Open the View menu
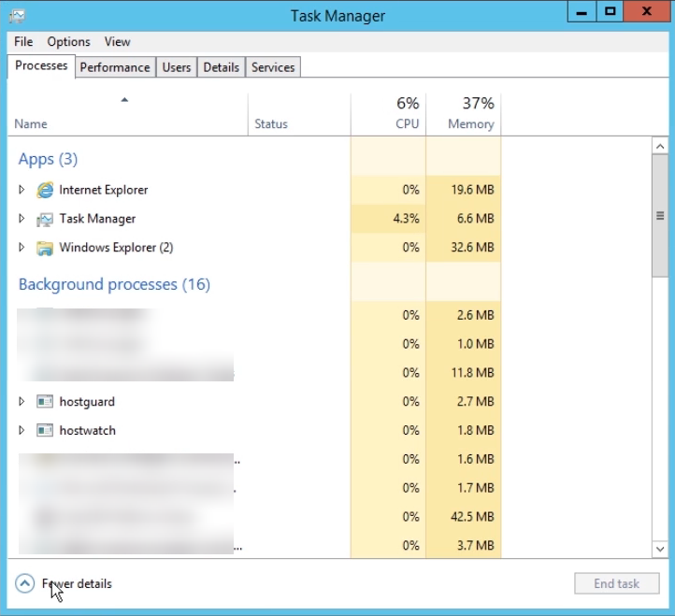The width and height of the screenshot is (675, 616). tap(117, 42)
